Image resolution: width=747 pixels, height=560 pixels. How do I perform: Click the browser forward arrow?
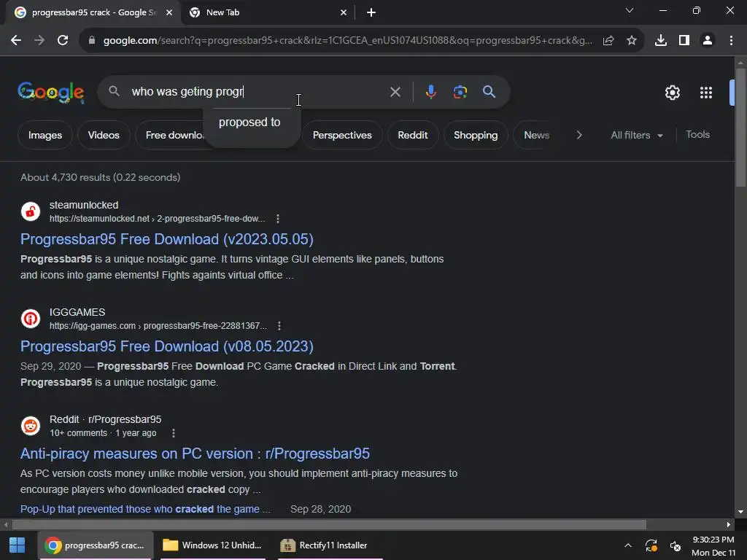[39, 41]
